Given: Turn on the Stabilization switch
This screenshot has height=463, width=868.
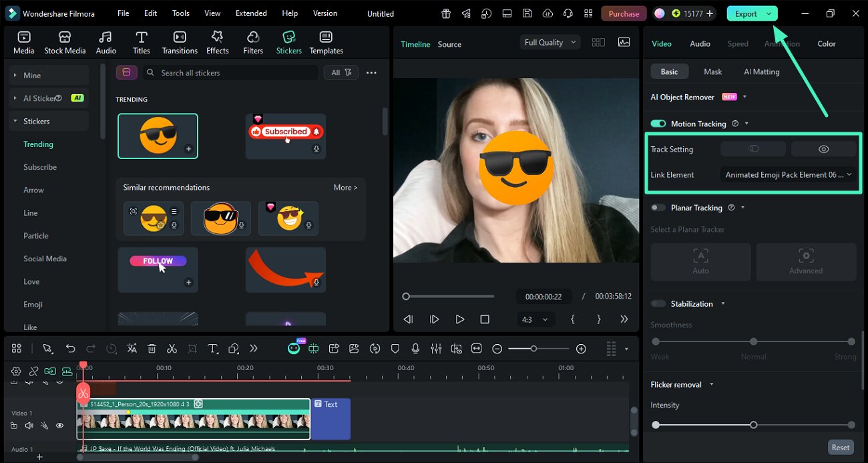Looking at the screenshot, I should tap(658, 303).
